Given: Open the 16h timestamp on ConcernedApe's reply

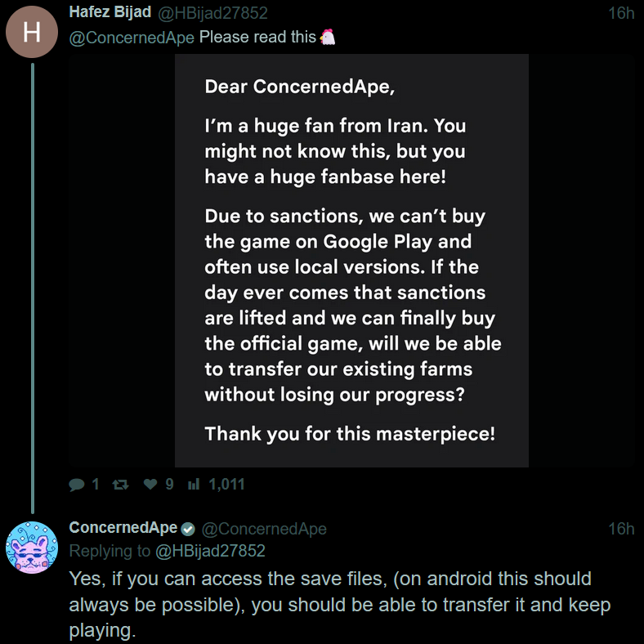Looking at the screenshot, I should pyautogui.click(x=621, y=529).
